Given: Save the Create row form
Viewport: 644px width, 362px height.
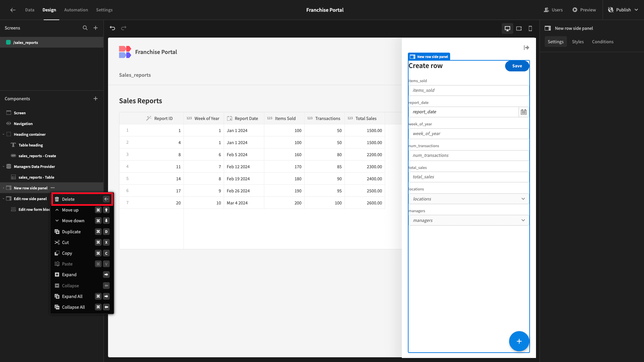Looking at the screenshot, I should coord(517,66).
